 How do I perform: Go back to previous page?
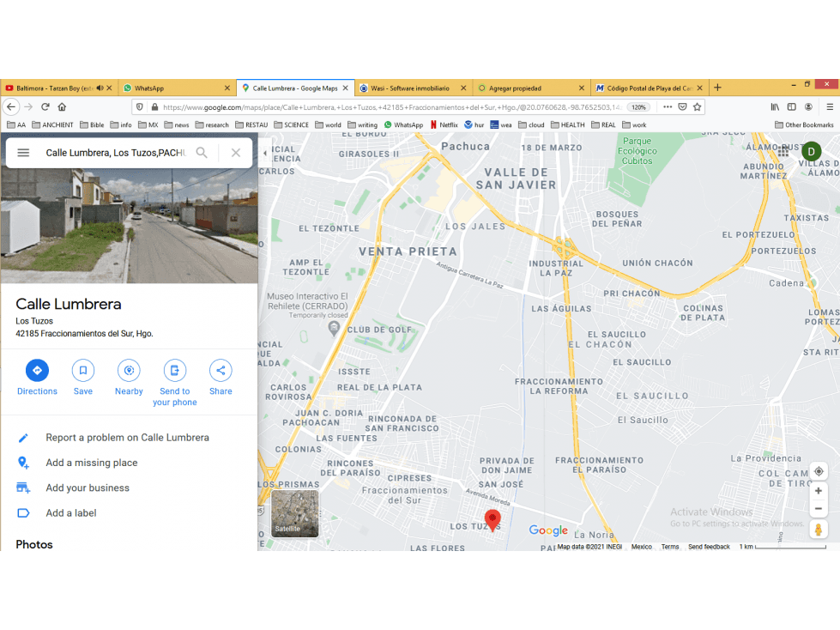coord(11,107)
